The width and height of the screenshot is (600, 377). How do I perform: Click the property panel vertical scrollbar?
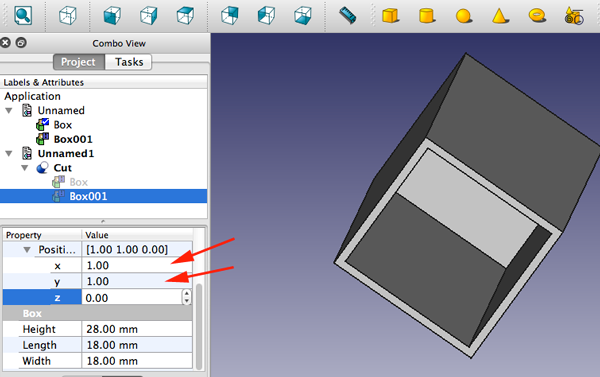(x=199, y=325)
